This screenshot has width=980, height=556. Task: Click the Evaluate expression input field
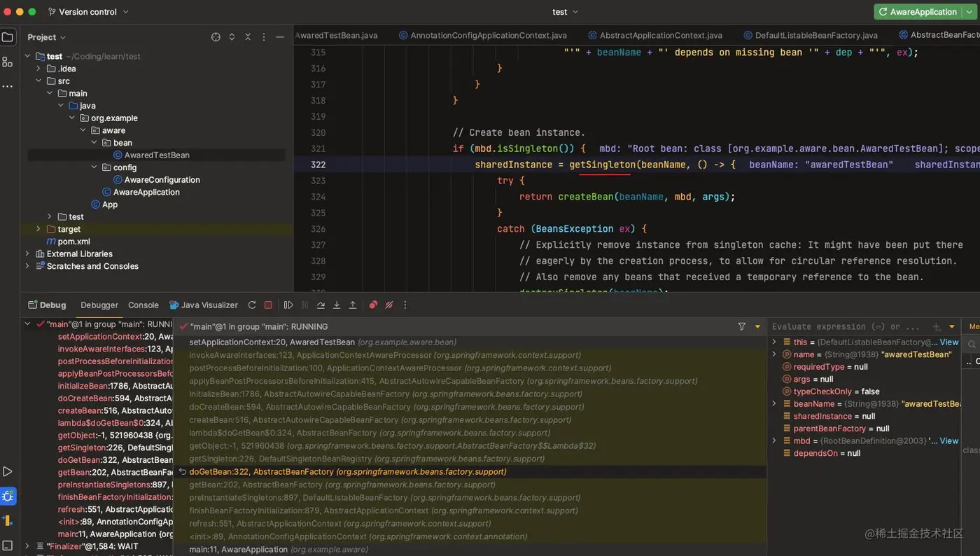click(x=846, y=327)
